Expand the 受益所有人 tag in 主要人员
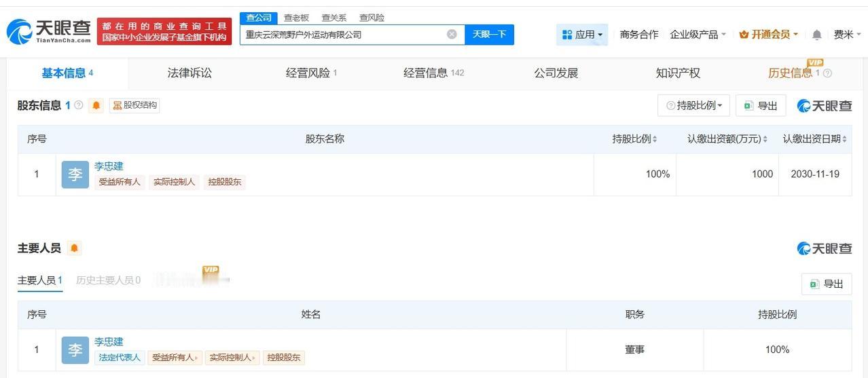The image size is (868, 378). click(x=175, y=358)
